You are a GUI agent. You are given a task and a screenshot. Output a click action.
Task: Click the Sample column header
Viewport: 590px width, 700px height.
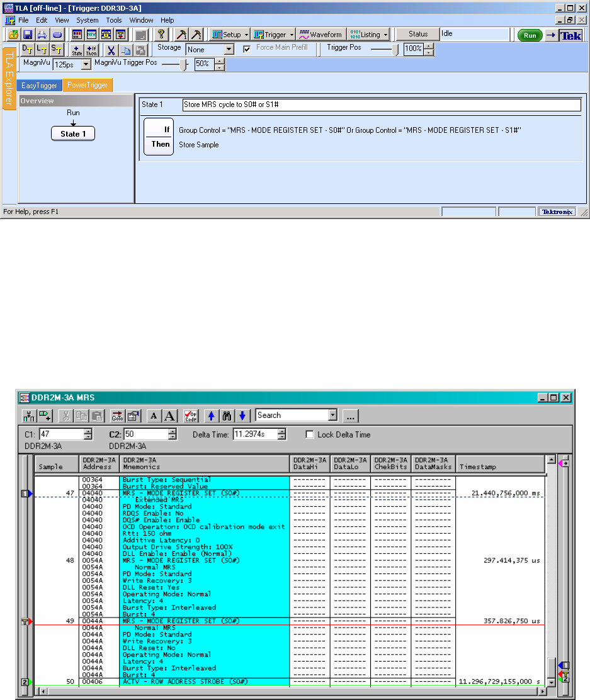tap(57, 463)
